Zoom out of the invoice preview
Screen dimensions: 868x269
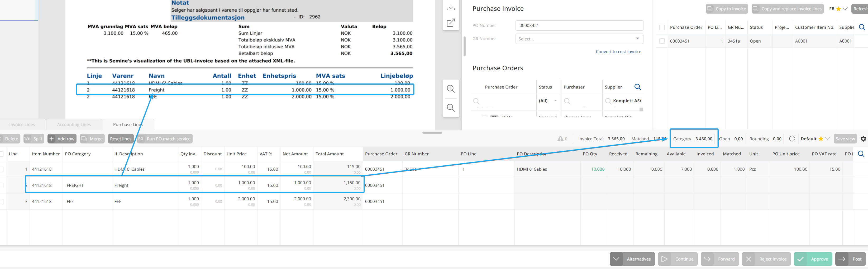(451, 108)
